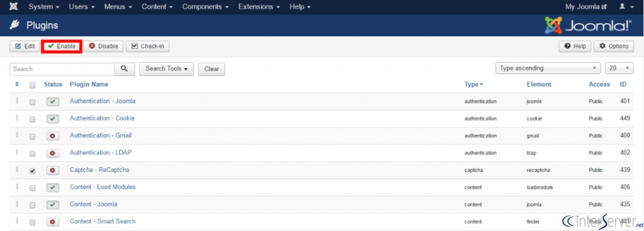Click the search magnifier button
The width and height of the screenshot is (644, 231).
pyautogui.click(x=125, y=69)
